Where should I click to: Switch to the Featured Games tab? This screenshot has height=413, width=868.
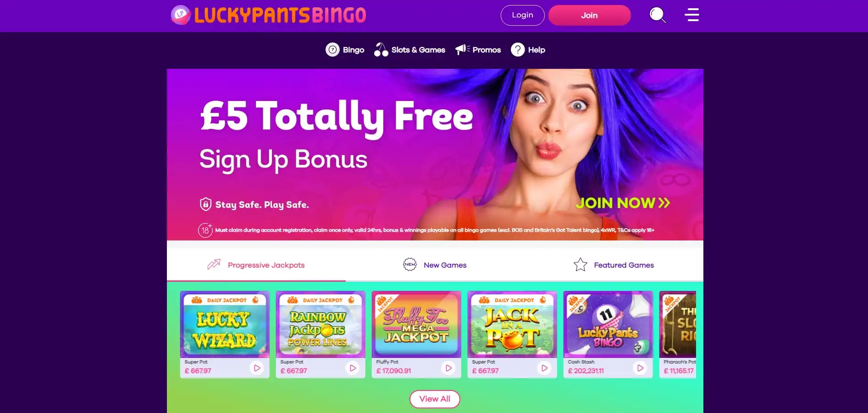[614, 265]
